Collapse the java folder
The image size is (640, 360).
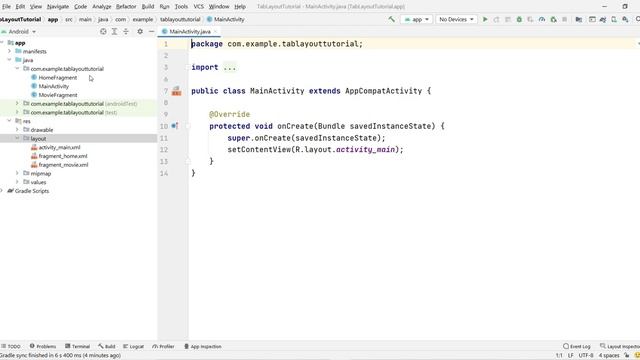point(9,60)
